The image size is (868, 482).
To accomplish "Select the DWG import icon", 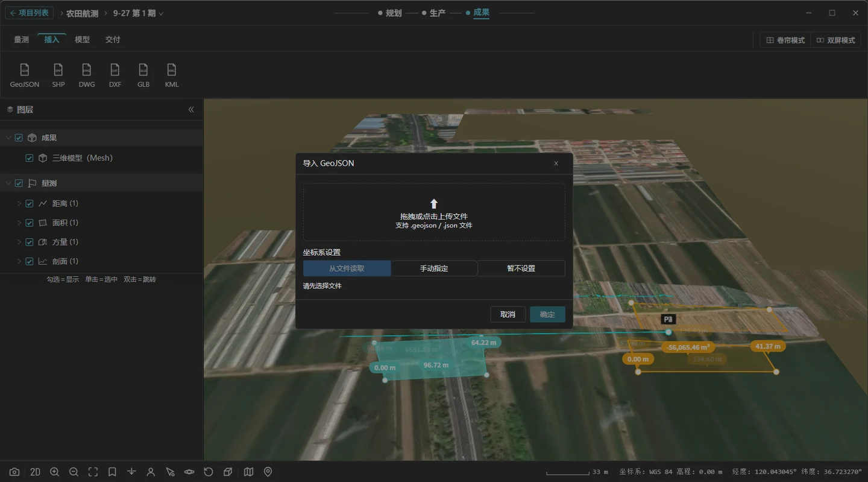I will [87, 75].
